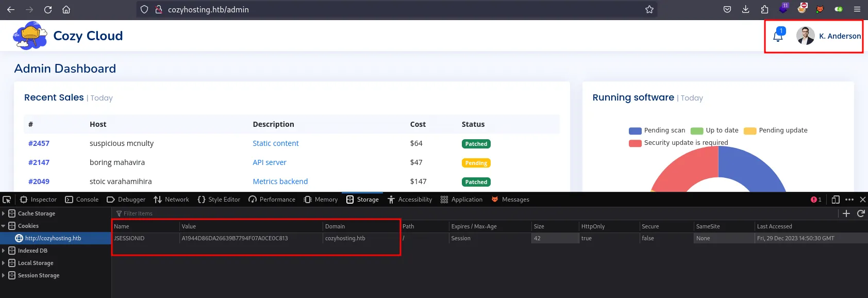868x298 pixels.
Task: Switch to the Console tab
Action: tap(82, 200)
